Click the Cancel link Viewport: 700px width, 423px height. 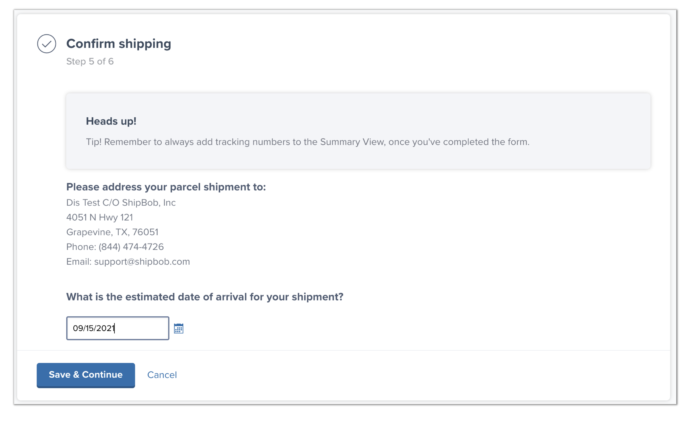(162, 375)
